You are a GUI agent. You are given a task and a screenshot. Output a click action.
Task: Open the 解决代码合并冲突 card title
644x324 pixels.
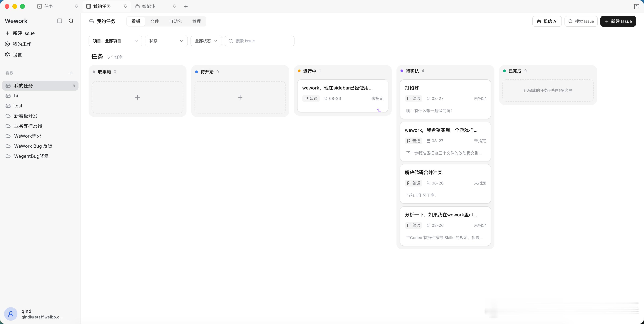coord(423,172)
